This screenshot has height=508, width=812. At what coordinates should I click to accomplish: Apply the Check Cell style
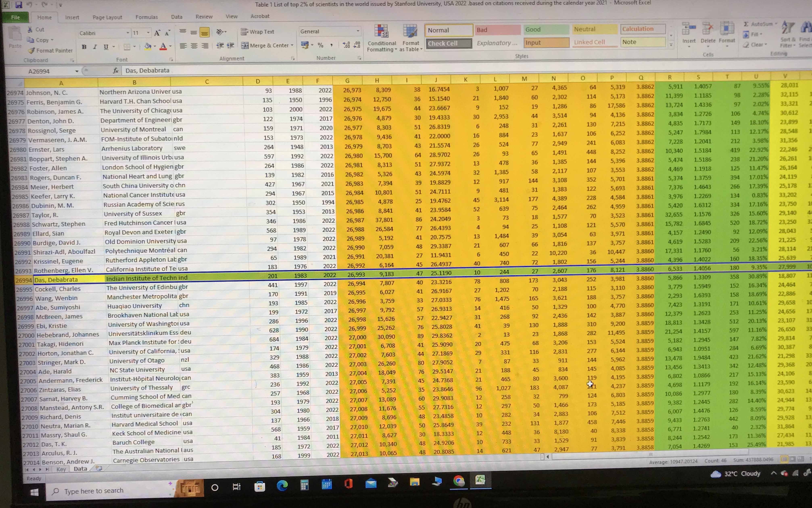(449, 43)
